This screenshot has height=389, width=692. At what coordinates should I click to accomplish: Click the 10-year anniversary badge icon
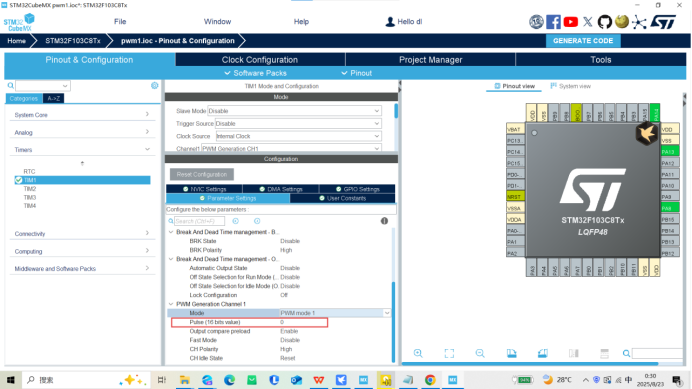[536, 22]
